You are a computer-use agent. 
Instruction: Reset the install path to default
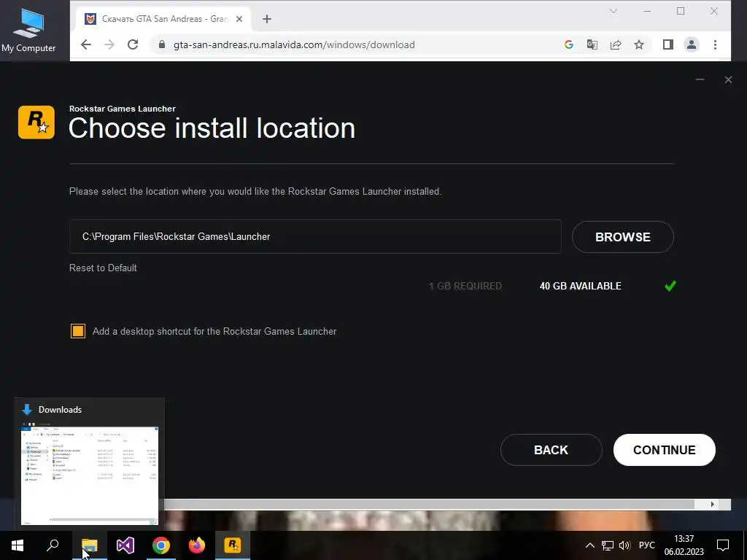(103, 268)
